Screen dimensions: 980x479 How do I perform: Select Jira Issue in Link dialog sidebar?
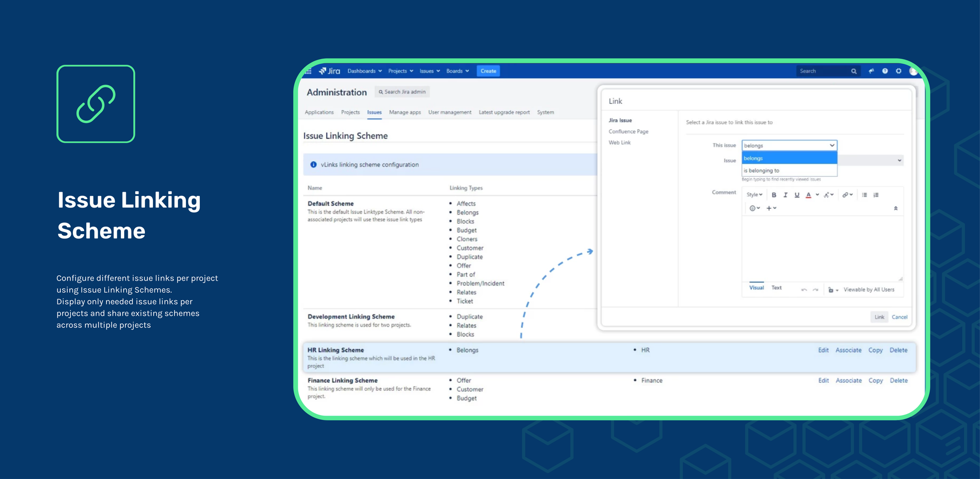point(620,120)
